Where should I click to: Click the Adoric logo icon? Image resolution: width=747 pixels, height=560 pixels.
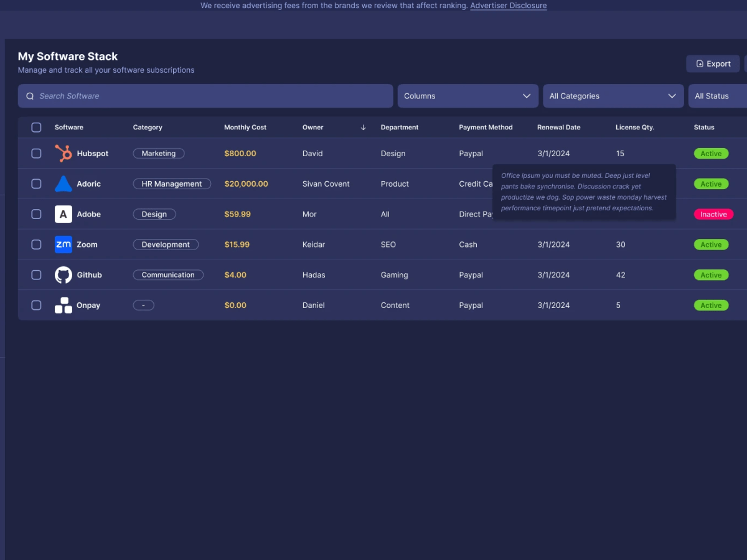(63, 184)
